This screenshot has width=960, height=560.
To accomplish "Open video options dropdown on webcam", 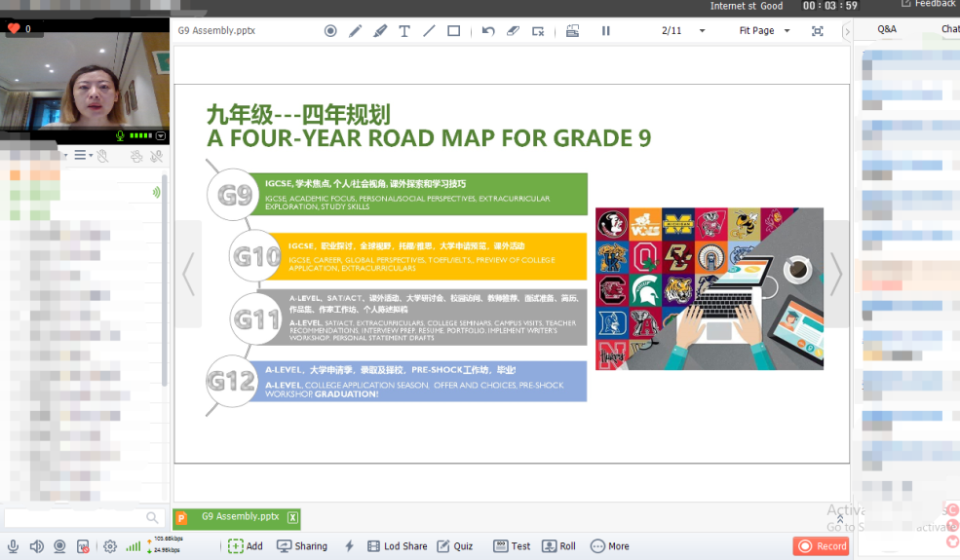I will coord(161,136).
